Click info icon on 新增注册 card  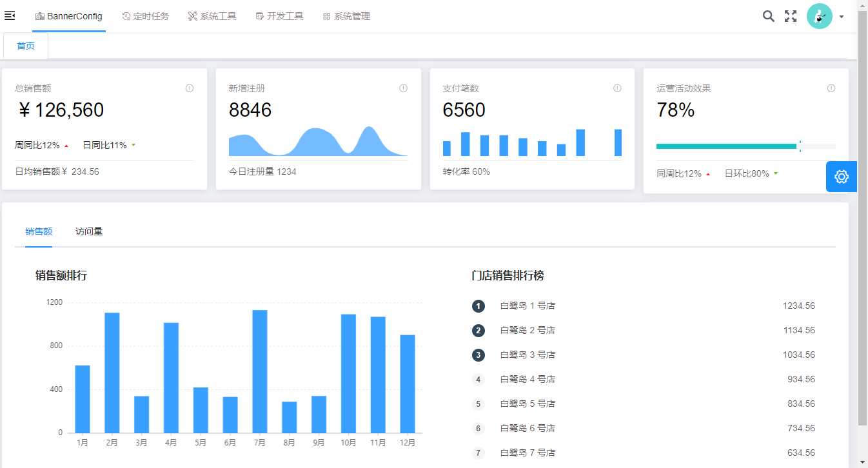point(404,88)
